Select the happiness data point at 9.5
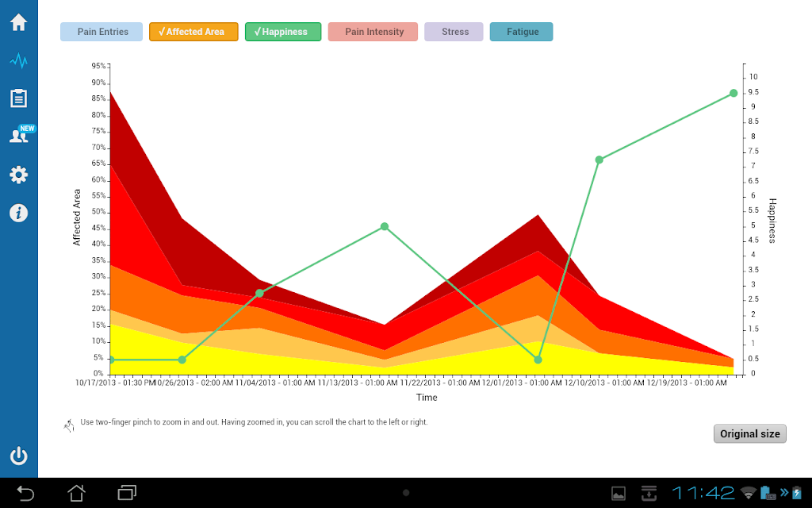812x508 pixels. (733, 94)
